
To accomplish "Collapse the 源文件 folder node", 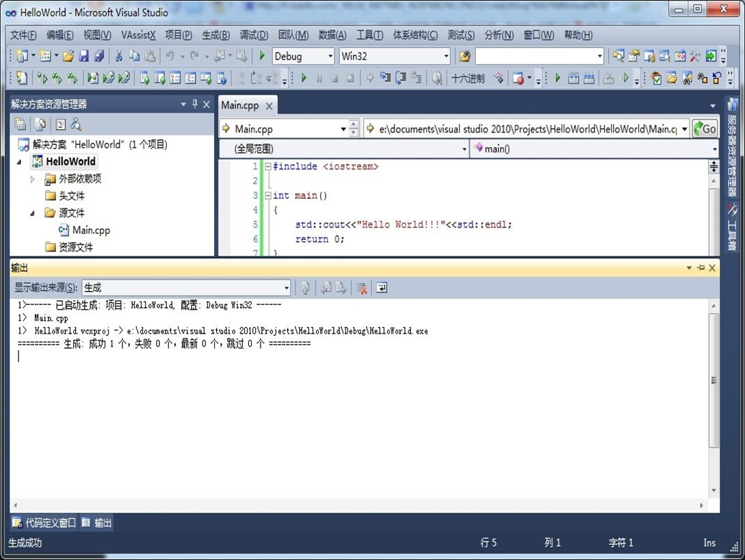I will [x=32, y=213].
